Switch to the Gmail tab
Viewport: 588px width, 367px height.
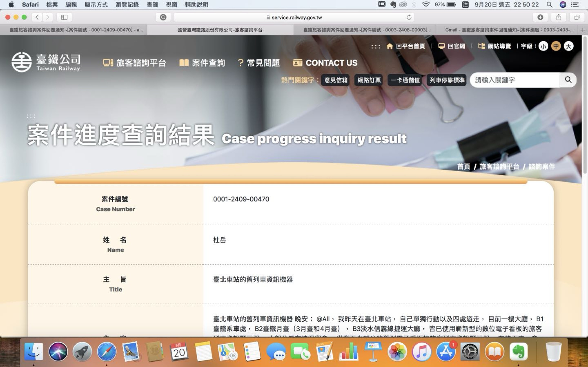509,30
